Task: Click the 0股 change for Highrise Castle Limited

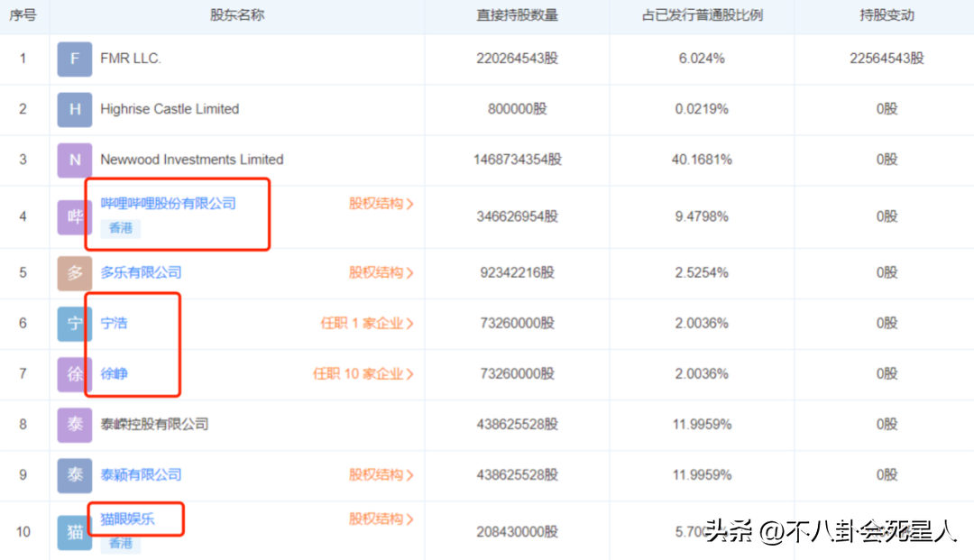Action: pos(887,109)
